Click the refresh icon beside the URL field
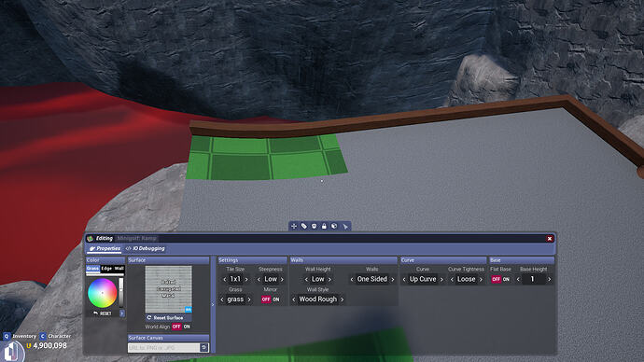 (203, 348)
